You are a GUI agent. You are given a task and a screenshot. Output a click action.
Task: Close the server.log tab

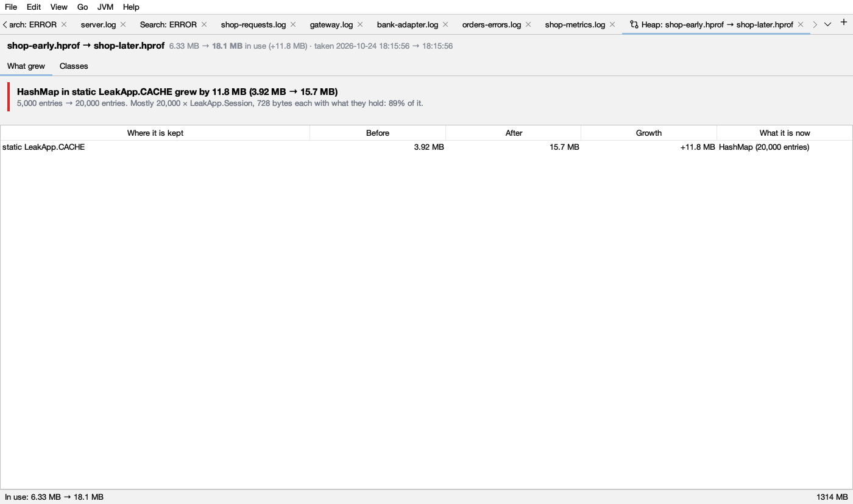(123, 24)
